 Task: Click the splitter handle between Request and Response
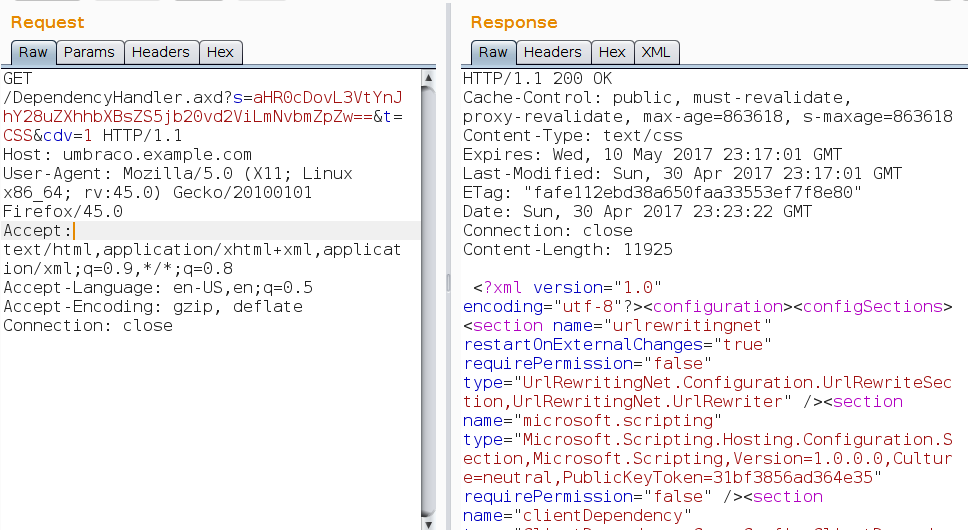449,283
